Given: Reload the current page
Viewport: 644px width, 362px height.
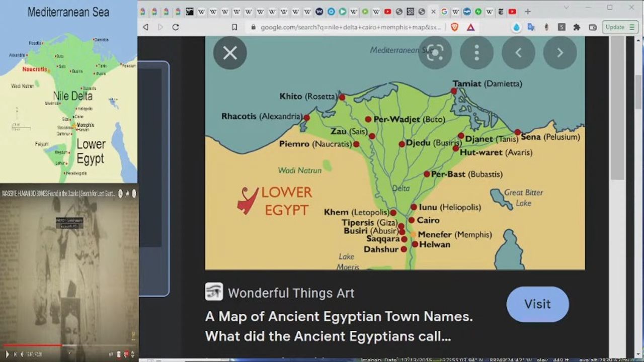Looking at the screenshot, I should pos(176,27).
